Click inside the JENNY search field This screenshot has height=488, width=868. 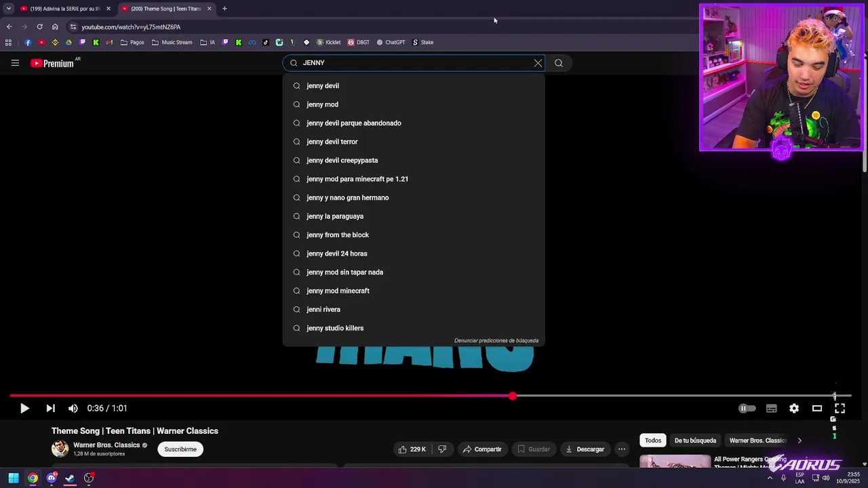click(414, 63)
